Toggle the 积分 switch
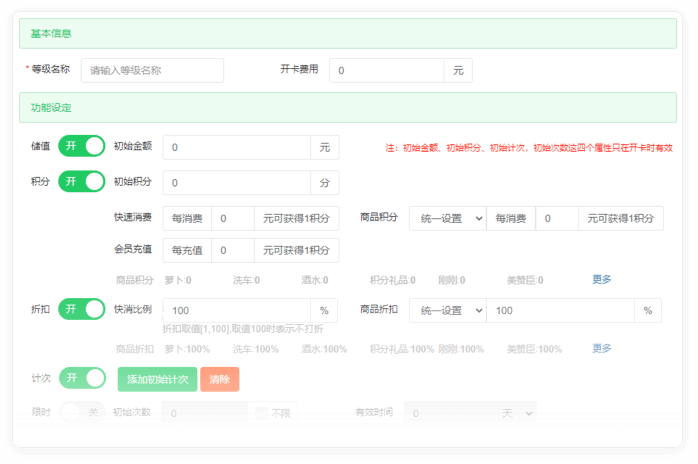The width and height of the screenshot is (698, 464). (x=81, y=182)
